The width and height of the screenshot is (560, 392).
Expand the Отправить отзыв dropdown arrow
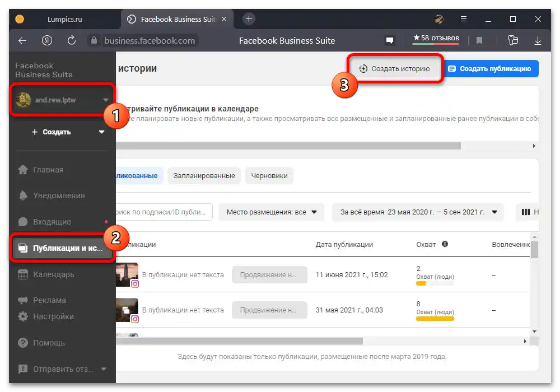pyautogui.click(x=104, y=369)
